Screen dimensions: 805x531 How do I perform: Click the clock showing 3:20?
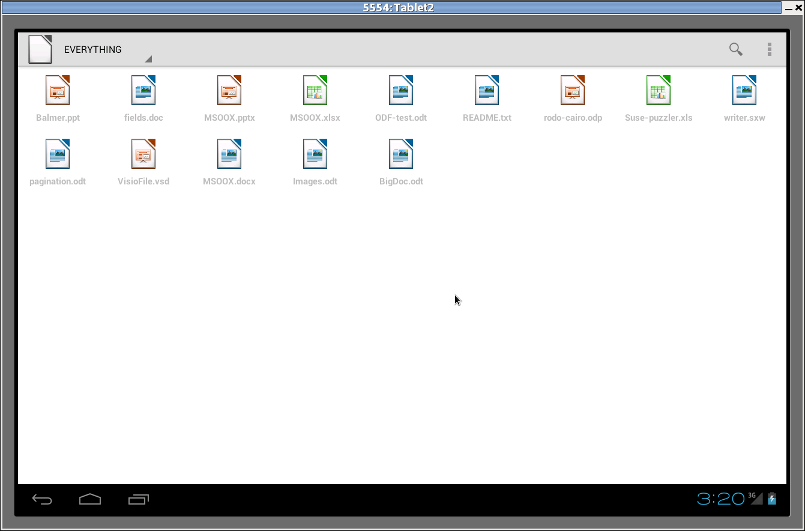click(720, 499)
